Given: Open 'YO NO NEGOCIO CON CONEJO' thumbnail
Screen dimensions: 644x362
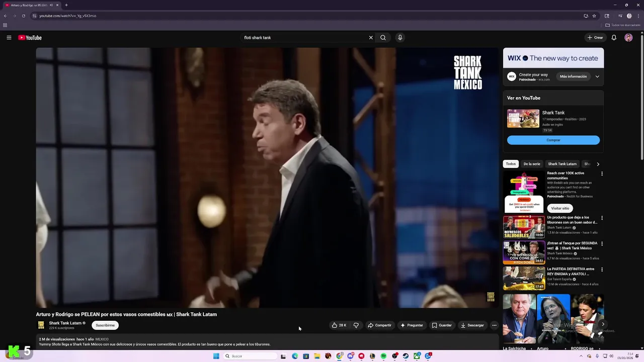Looking at the screenshot, I should pos(524,253).
